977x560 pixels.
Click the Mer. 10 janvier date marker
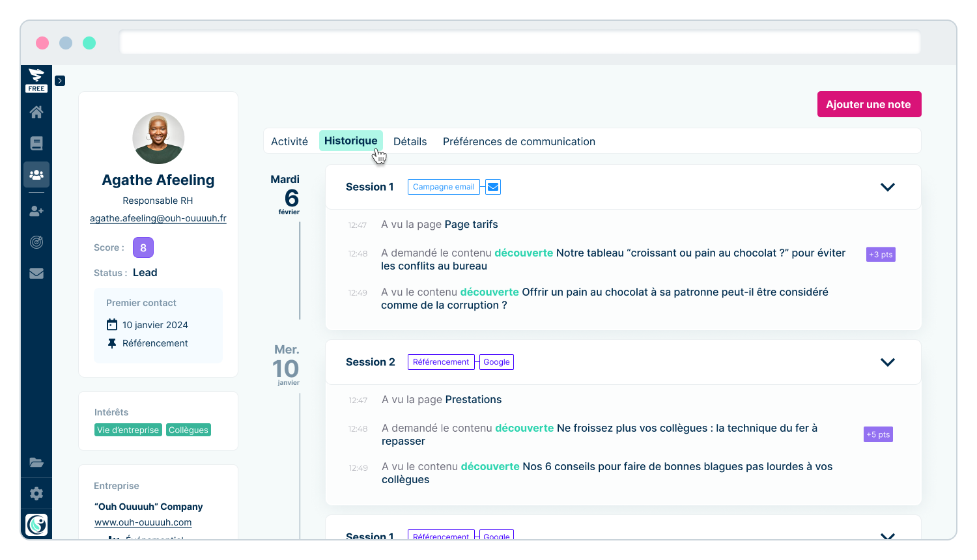tap(287, 365)
